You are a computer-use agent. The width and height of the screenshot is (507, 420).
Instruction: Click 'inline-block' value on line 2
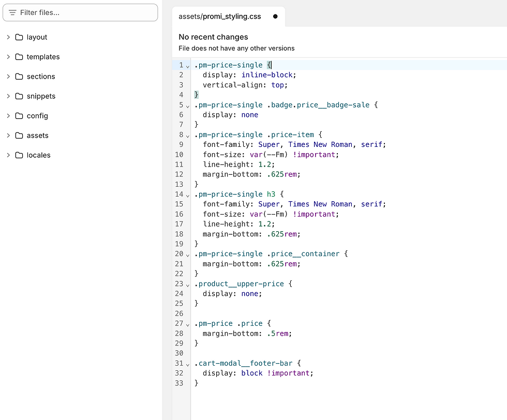[267, 75]
